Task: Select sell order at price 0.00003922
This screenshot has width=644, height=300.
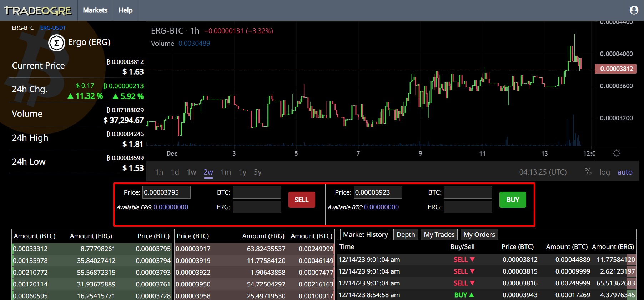Action: click(255, 272)
